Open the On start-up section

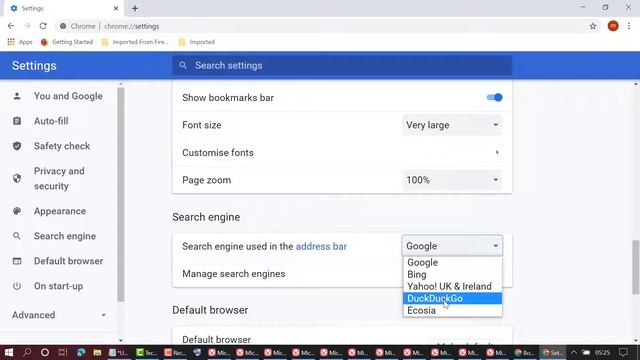click(59, 286)
